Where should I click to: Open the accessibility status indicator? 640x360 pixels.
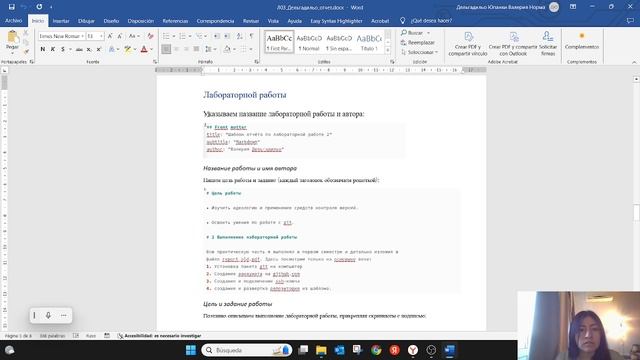pyautogui.click(x=159, y=336)
